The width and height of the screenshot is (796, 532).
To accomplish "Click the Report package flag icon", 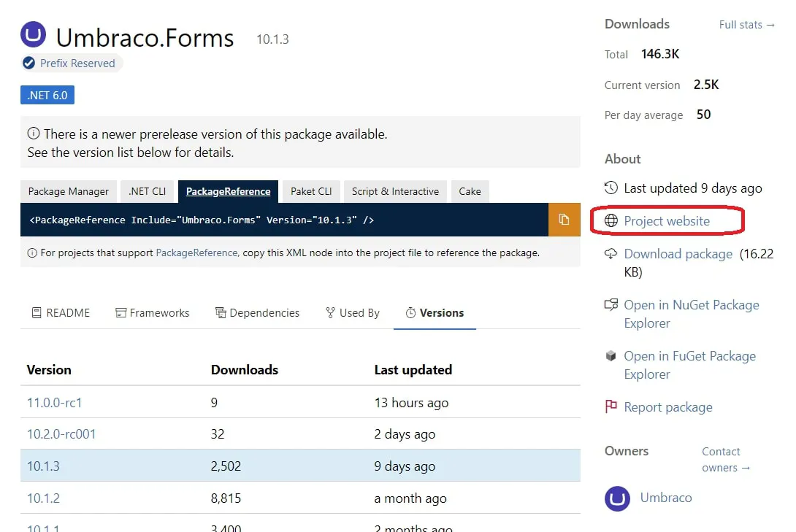I will click(x=611, y=407).
